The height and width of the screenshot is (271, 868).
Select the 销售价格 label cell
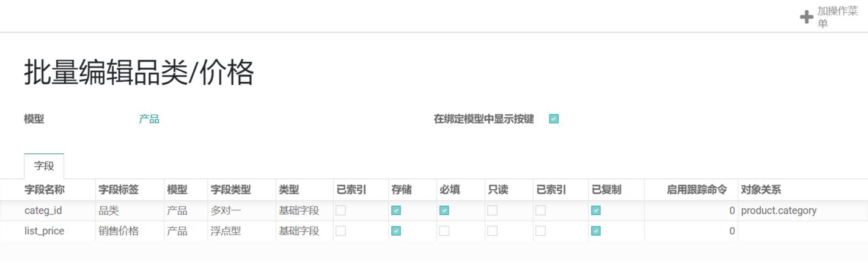(119, 231)
